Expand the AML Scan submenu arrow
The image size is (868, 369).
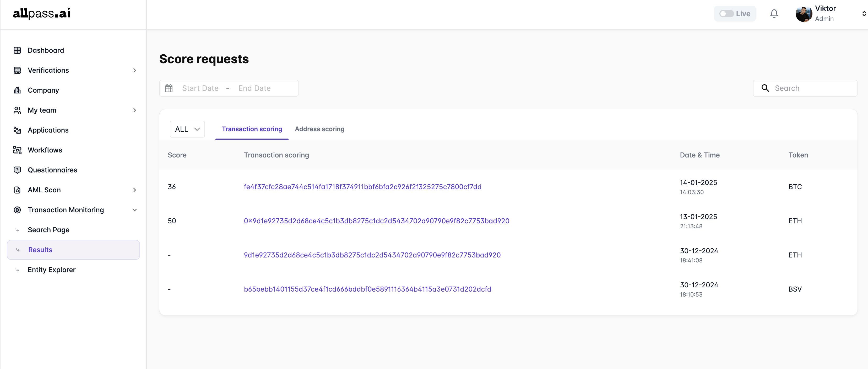134,190
